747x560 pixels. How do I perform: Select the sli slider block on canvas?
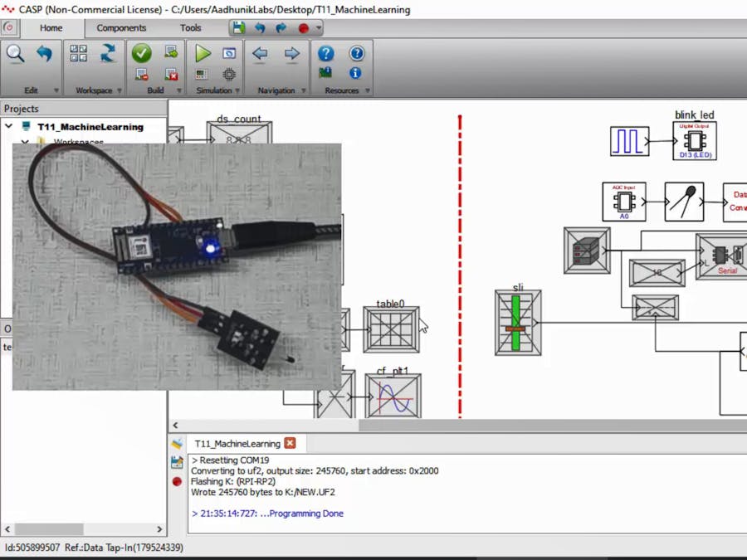point(518,323)
